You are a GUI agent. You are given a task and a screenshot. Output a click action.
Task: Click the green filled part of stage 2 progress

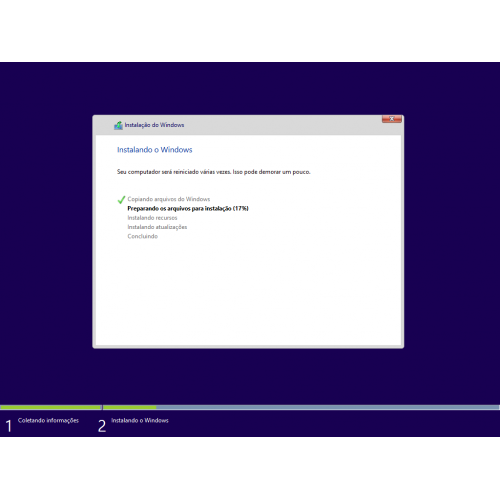[x=130, y=407]
